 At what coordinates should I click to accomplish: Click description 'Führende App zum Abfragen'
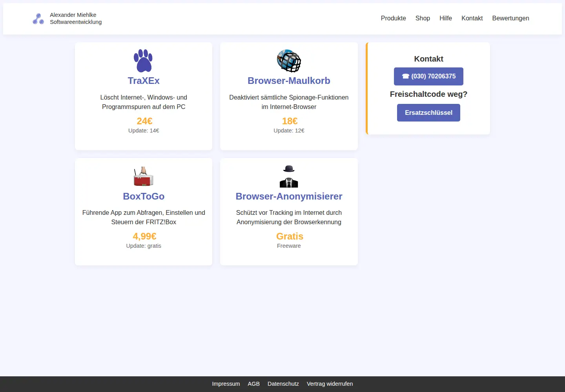144,217
